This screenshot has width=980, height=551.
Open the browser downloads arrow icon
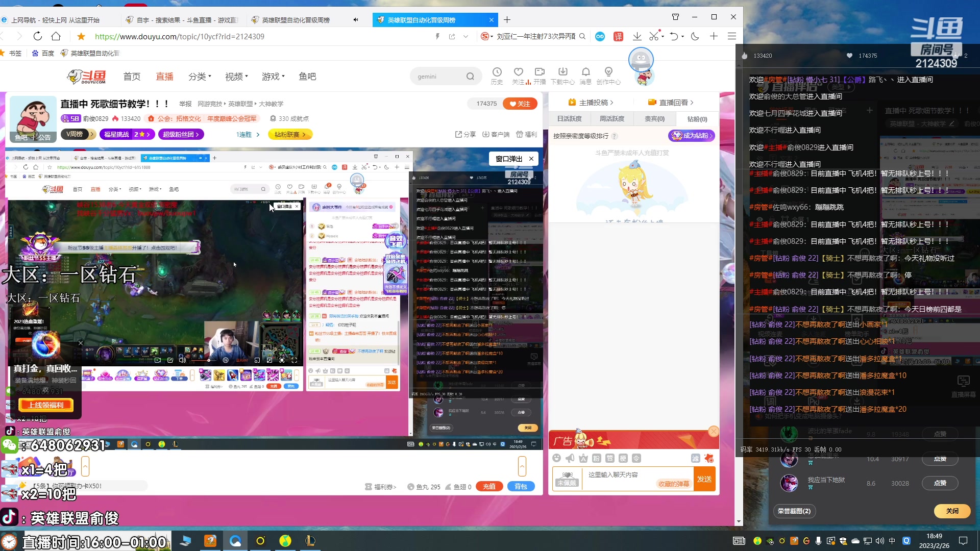point(637,36)
